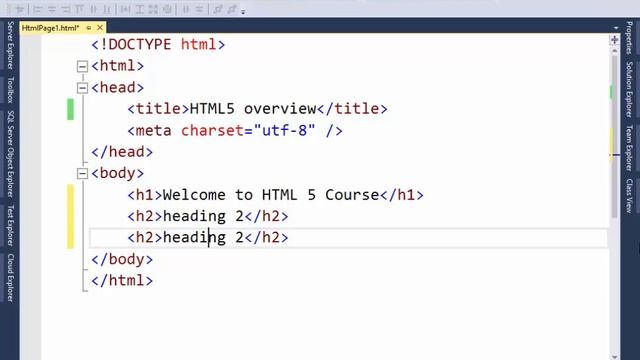Click the "utf-8" attribute value

point(284,131)
